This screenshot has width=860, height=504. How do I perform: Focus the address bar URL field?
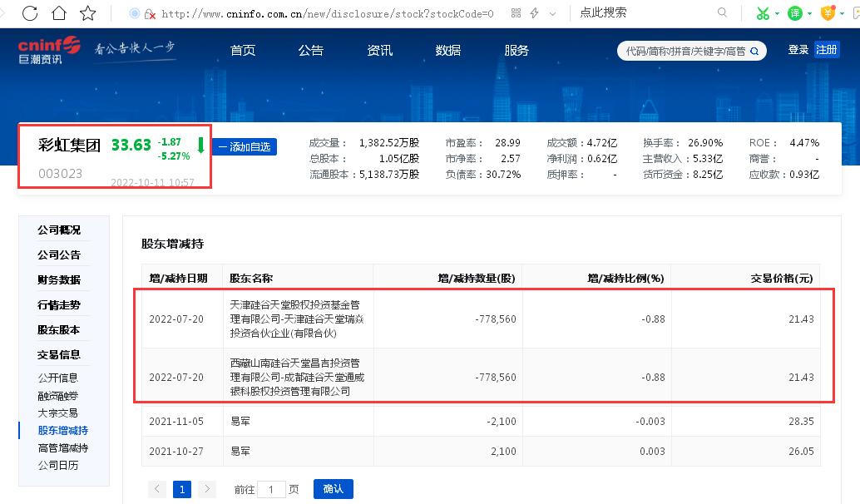pos(328,13)
